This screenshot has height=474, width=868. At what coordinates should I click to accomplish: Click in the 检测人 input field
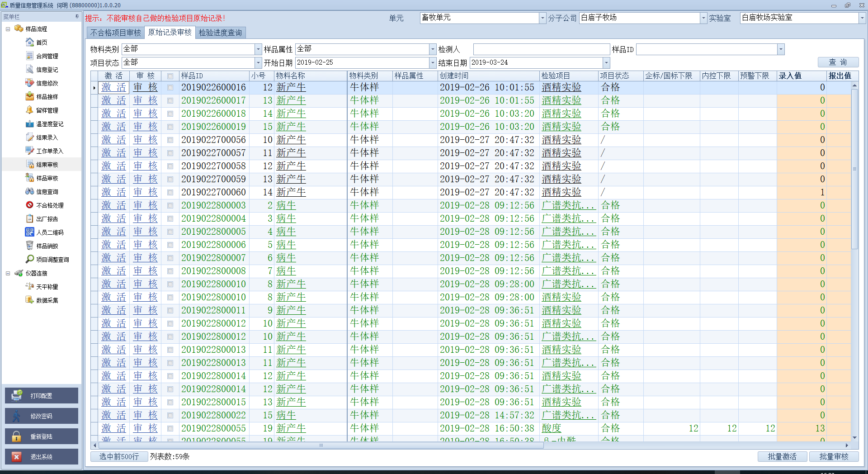pyautogui.click(x=541, y=49)
